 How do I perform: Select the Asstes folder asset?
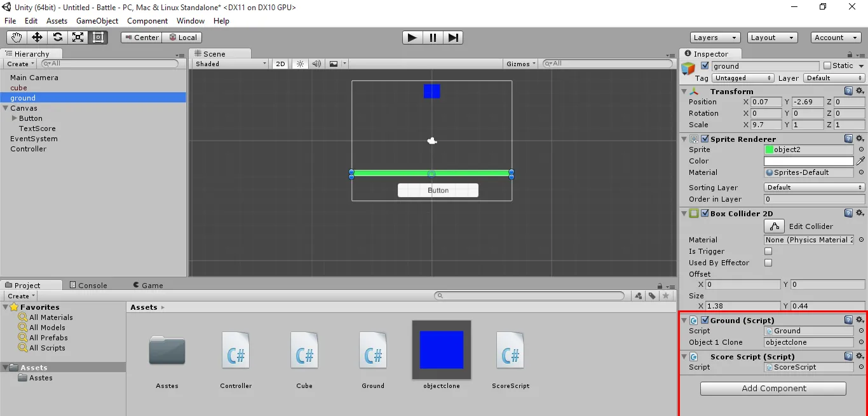[x=167, y=350]
